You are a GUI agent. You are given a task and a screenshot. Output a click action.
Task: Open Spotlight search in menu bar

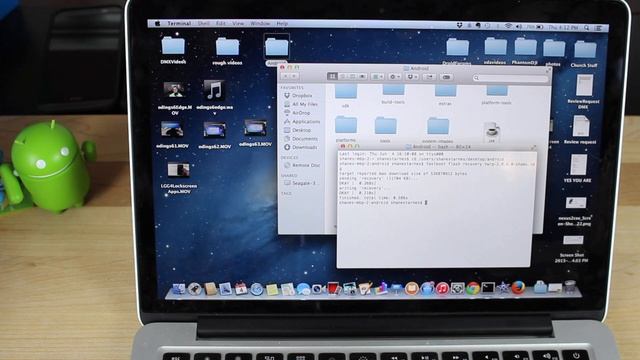pos(587,28)
